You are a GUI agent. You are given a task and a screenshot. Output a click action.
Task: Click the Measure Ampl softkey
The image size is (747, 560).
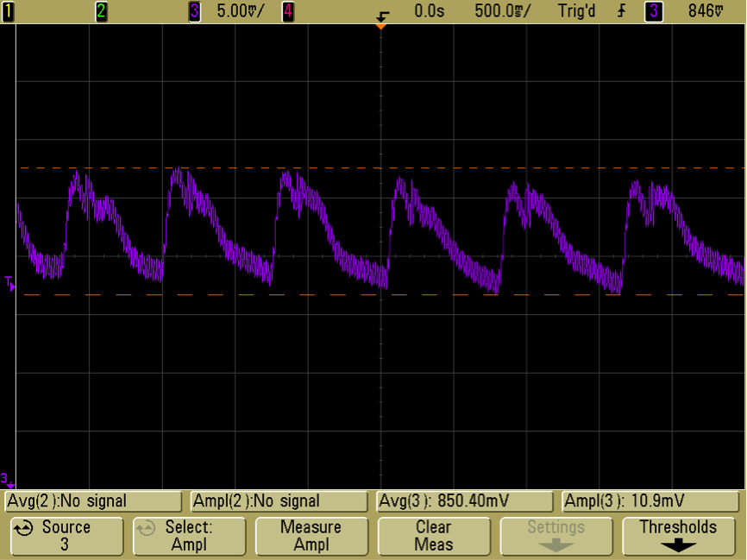311,536
